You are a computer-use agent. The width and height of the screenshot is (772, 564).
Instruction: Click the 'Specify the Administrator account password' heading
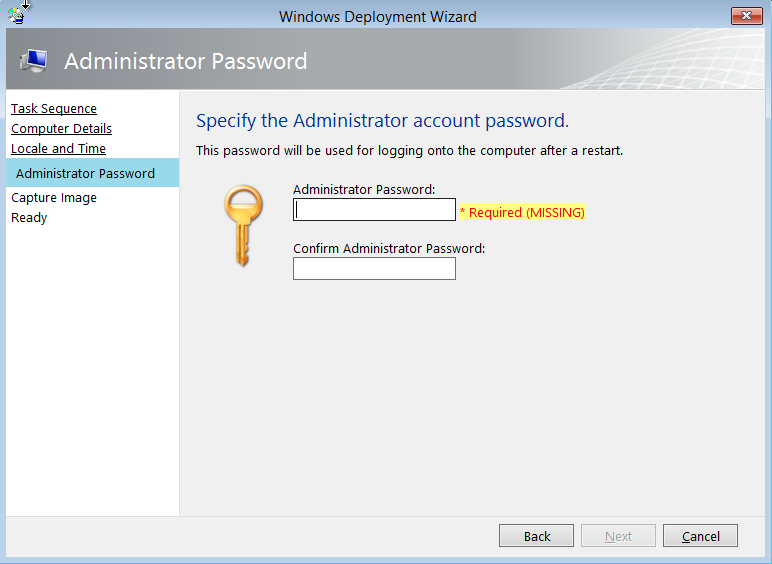tap(382, 121)
